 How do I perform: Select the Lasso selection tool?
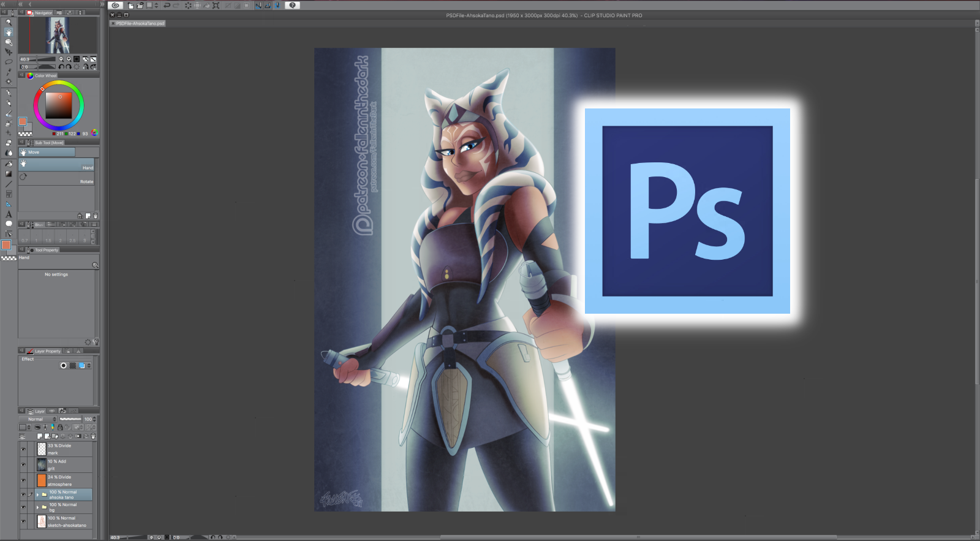click(9, 62)
